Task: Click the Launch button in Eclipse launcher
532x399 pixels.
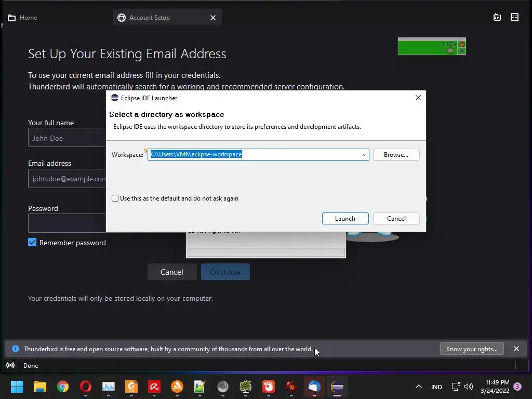Action: (345, 219)
